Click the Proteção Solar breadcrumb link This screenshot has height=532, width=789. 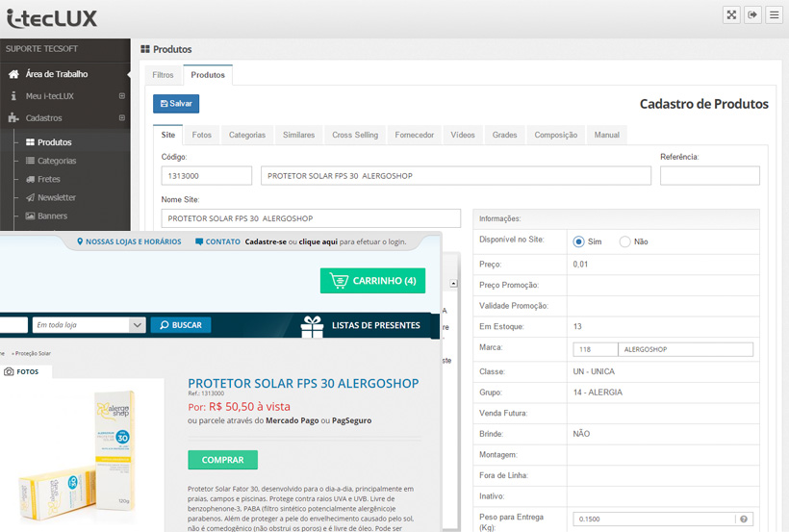(x=33, y=353)
